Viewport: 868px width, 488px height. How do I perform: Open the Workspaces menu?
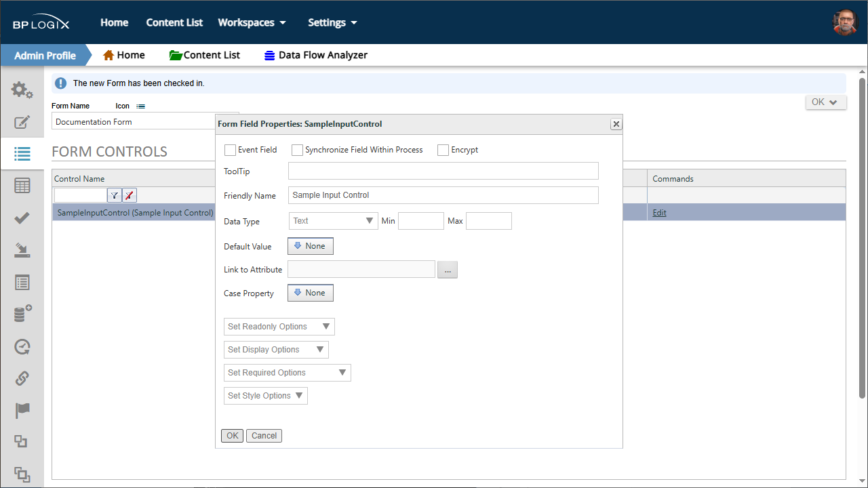(252, 22)
